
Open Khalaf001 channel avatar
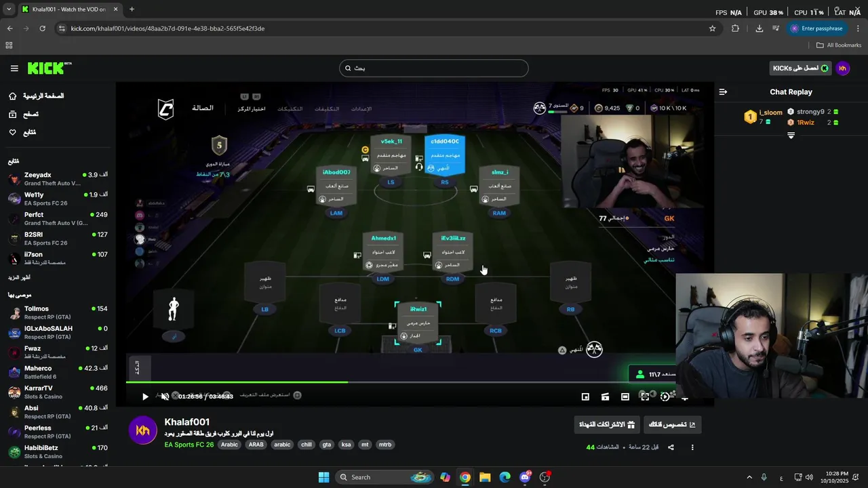[x=143, y=430]
